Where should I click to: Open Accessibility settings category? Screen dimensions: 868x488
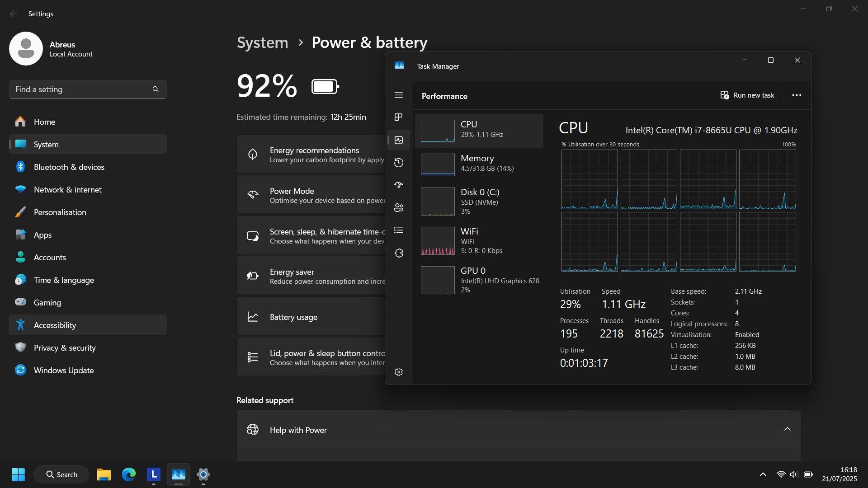88,325
